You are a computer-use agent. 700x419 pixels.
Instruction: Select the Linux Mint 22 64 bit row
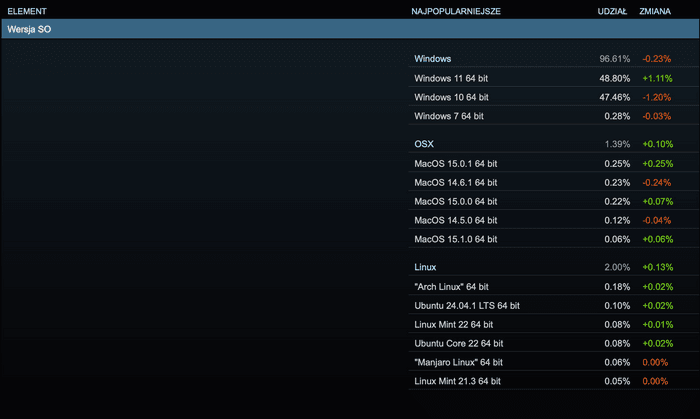553,324
